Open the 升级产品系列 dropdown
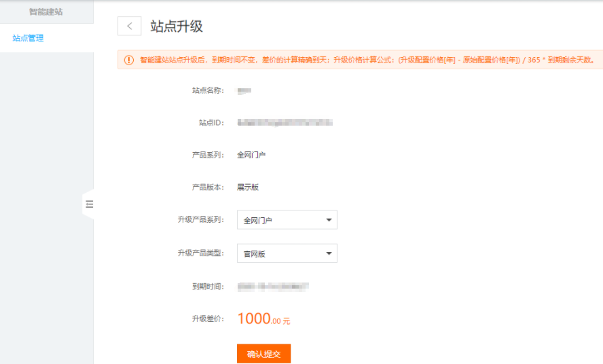 (287, 220)
